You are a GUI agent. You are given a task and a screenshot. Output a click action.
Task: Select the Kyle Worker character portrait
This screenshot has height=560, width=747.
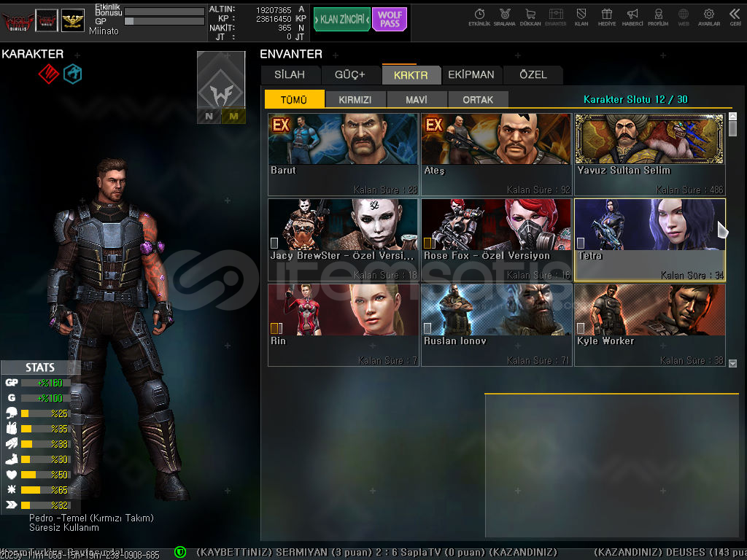click(x=650, y=309)
